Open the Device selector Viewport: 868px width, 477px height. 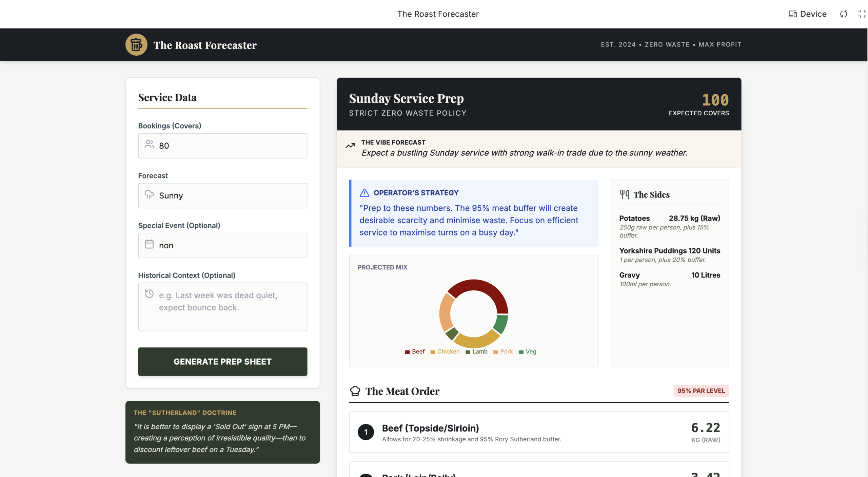807,14
